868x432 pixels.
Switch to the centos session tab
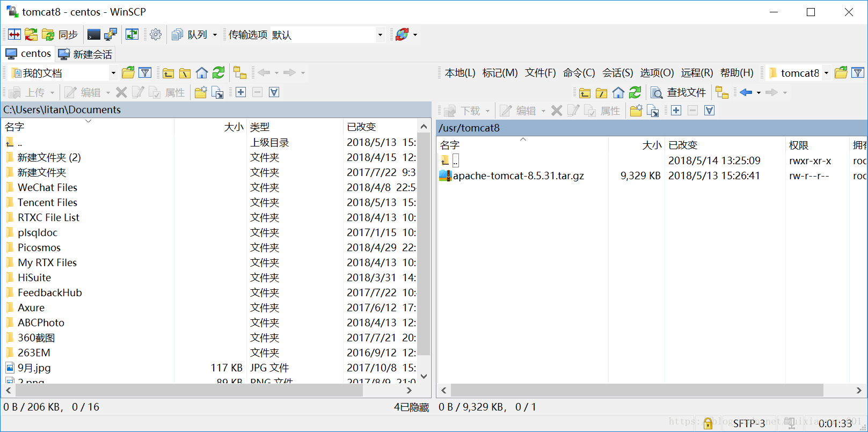28,54
